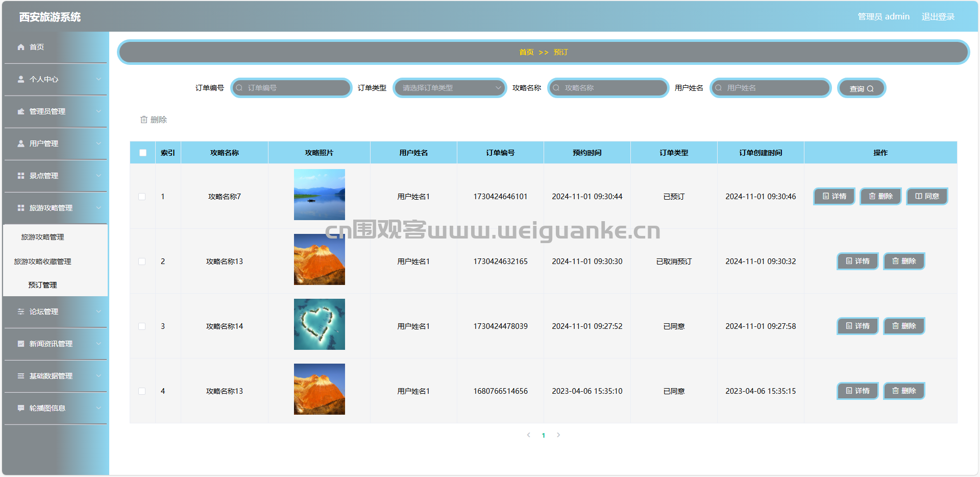Click the 订单类型 column header
Screen dimensions: 980x477
674,153
